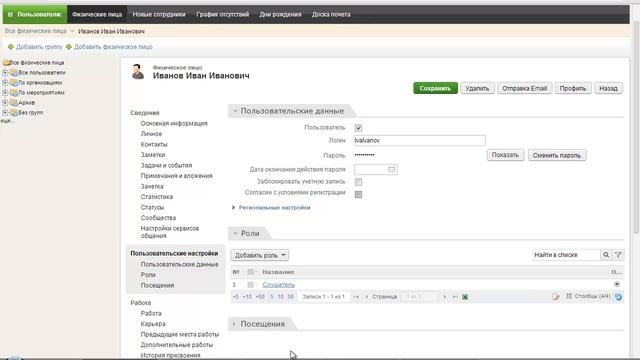Open the Добавить роль dropdown

[x=260, y=255]
